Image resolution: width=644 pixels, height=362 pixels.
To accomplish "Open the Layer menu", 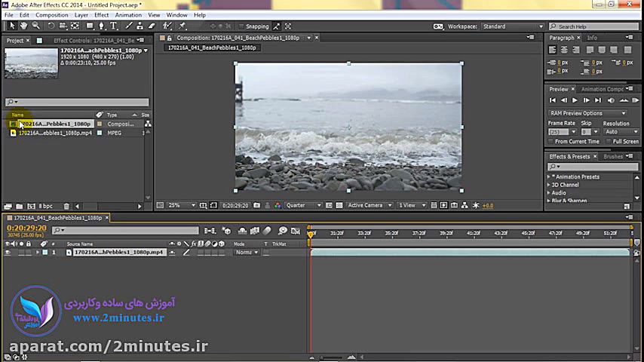I will point(81,15).
